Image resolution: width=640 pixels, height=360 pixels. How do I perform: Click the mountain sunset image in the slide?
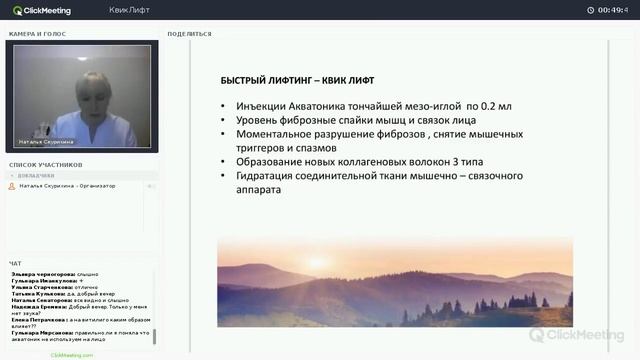pos(395,282)
